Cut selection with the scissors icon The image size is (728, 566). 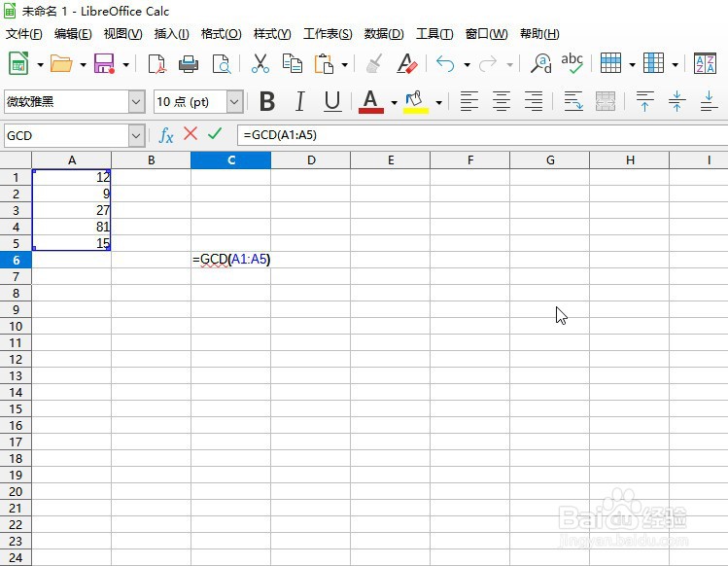tap(260, 63)
